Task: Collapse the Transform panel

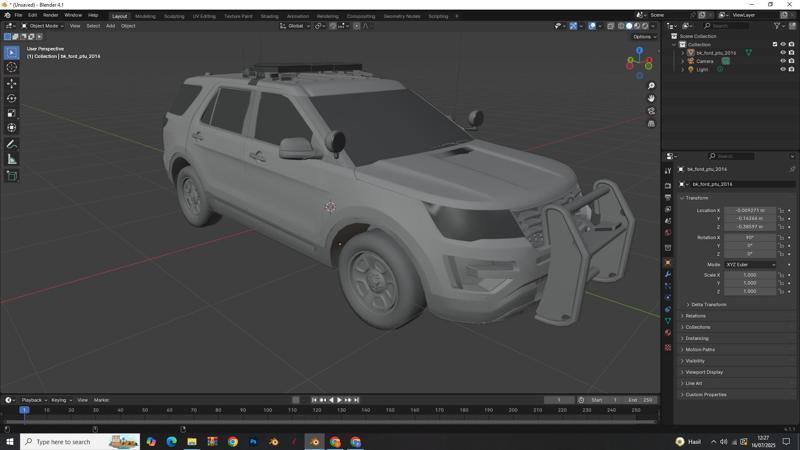Action: (696, 198)
